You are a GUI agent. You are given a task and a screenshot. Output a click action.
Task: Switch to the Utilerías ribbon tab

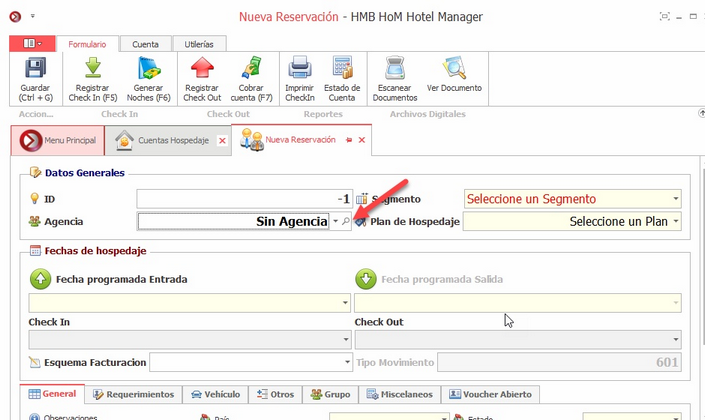pos(199,44)
